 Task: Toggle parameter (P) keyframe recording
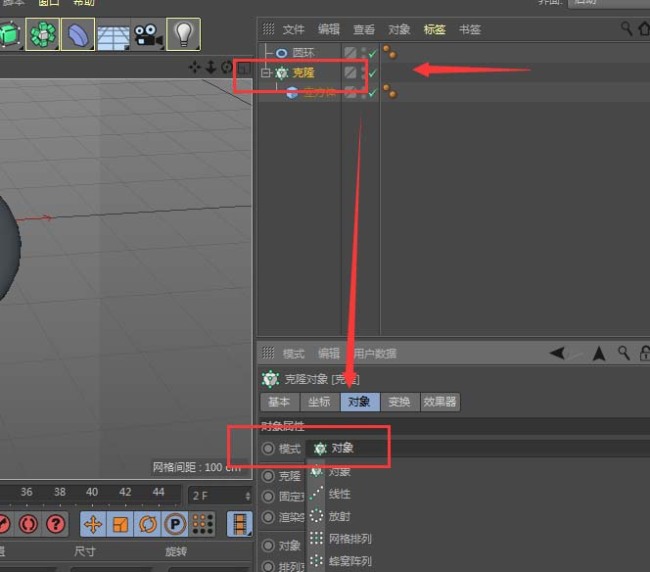click(175, 524)
